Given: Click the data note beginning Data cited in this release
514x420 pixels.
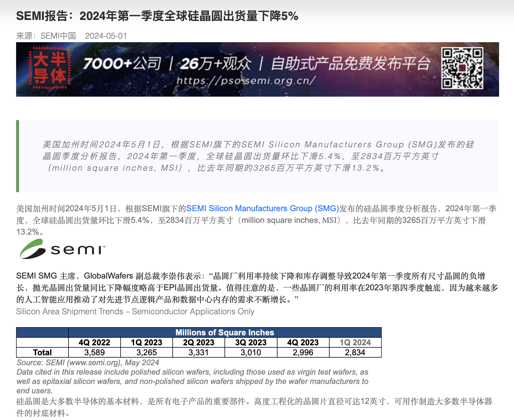Looking at the screenshot, I should 192,381.
